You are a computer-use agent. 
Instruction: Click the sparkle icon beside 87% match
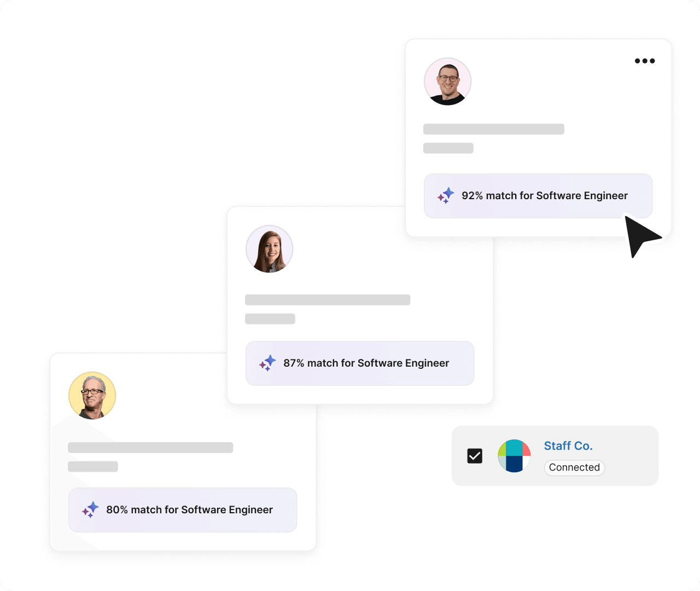(x=267, y=363)
